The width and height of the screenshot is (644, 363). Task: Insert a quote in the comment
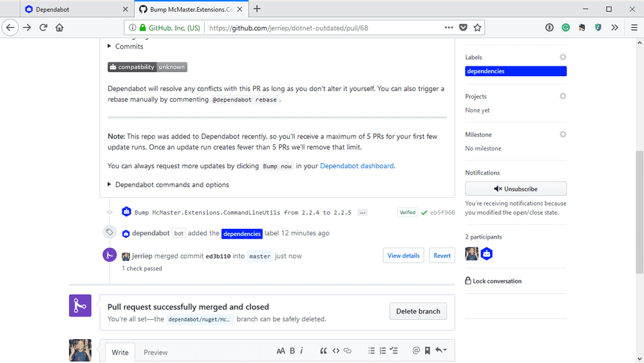pos(323,351)
